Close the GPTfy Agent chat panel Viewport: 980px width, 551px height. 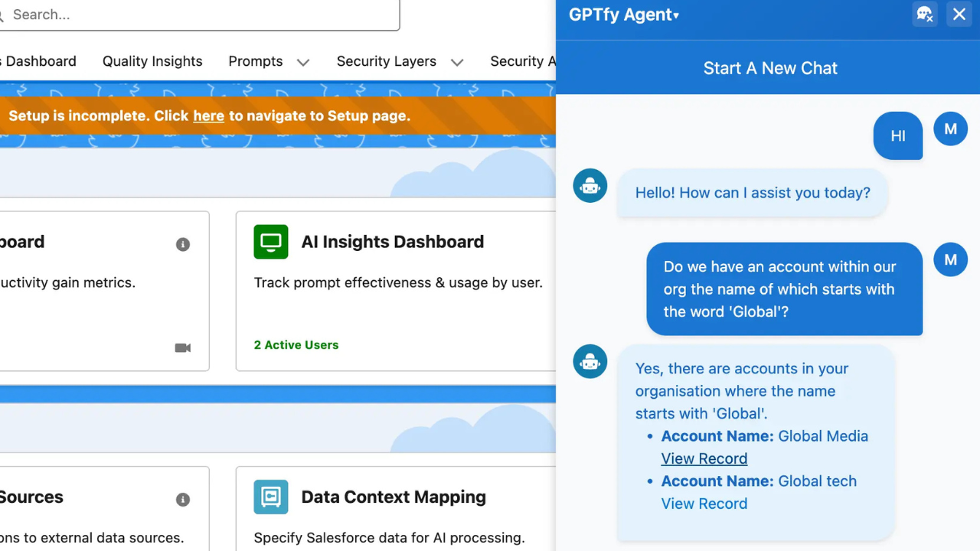[959, 15]
